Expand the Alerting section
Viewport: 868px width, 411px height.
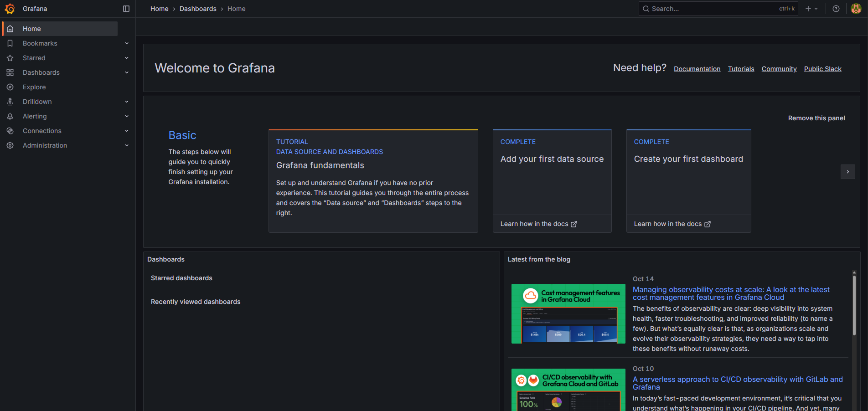click(x=127, y=116)
